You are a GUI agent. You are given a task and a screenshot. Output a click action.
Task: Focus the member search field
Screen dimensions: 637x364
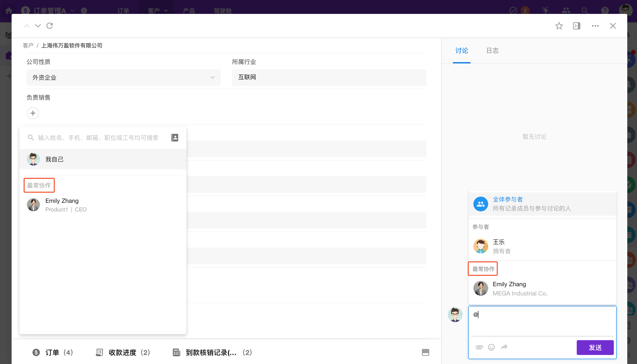pos(98,138)
